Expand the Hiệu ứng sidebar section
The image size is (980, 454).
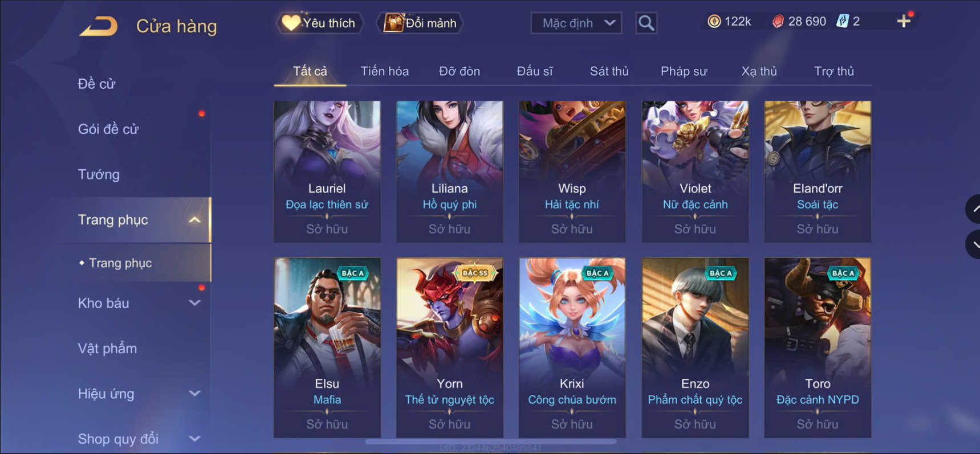194,394
